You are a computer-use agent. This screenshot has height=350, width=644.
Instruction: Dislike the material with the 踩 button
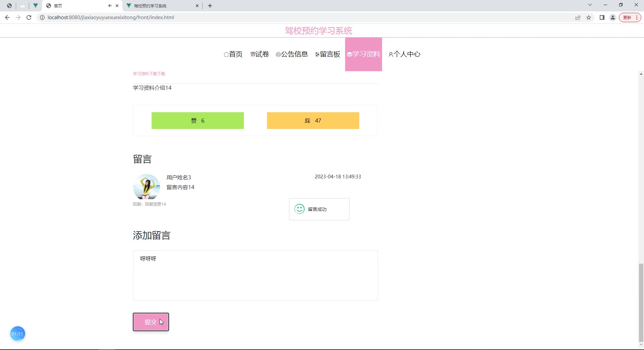click(313, 121)
